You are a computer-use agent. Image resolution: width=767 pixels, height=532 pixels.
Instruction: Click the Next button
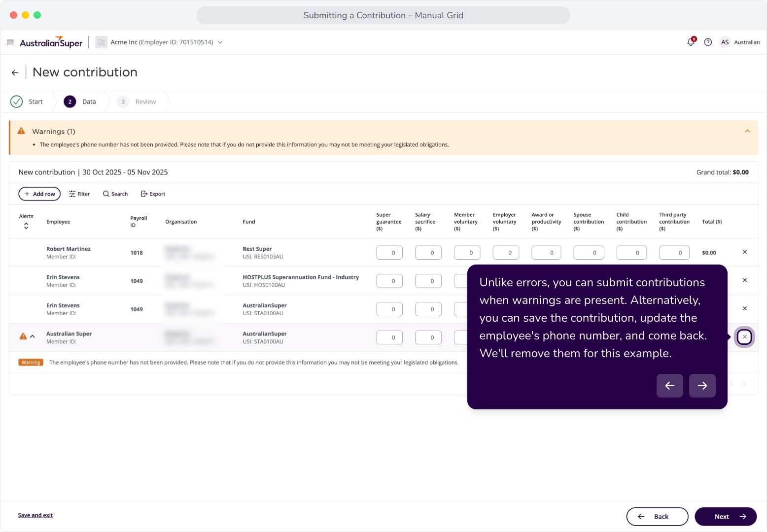[x=726, y=517]
